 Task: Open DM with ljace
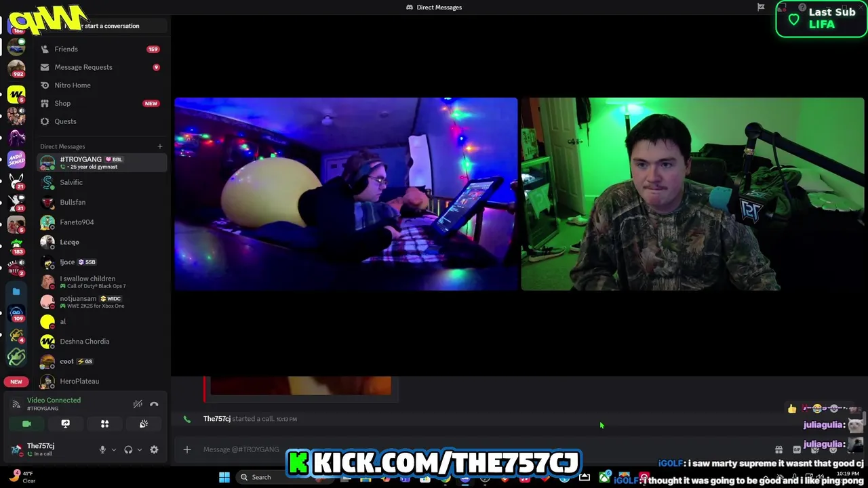pos(102,262)
